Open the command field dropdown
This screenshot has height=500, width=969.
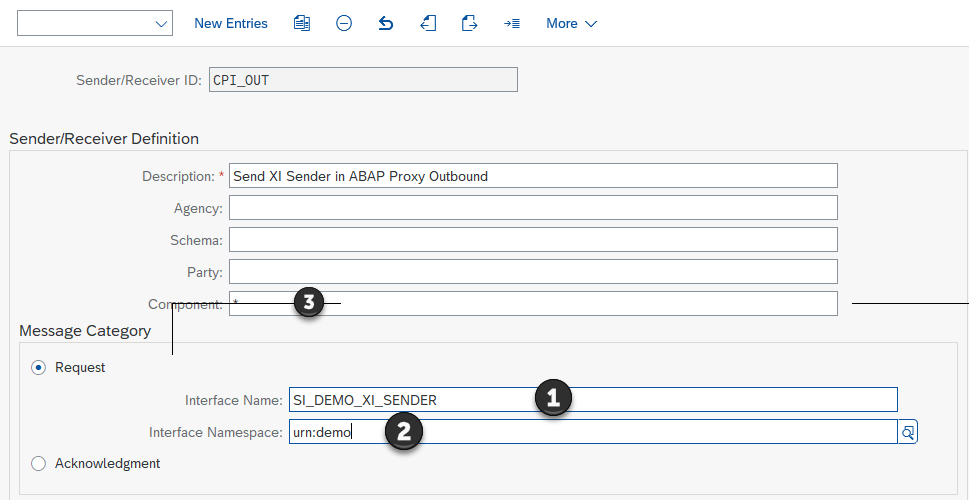[x=162, y=24]
